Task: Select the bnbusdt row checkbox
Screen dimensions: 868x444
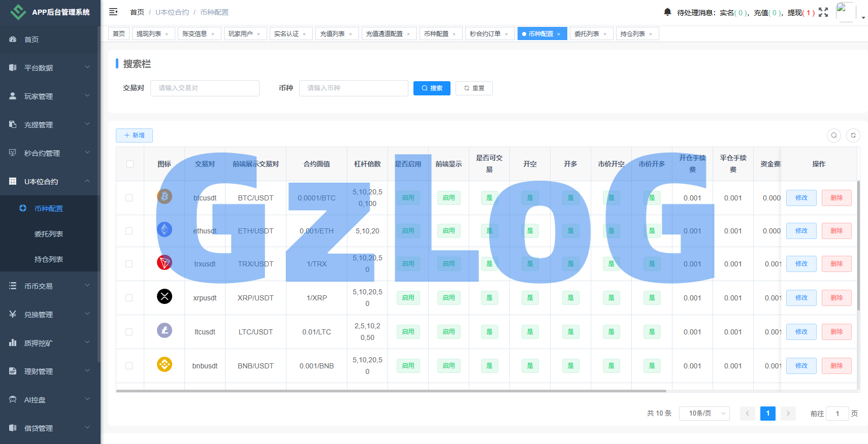Action: tap(129, 366)
